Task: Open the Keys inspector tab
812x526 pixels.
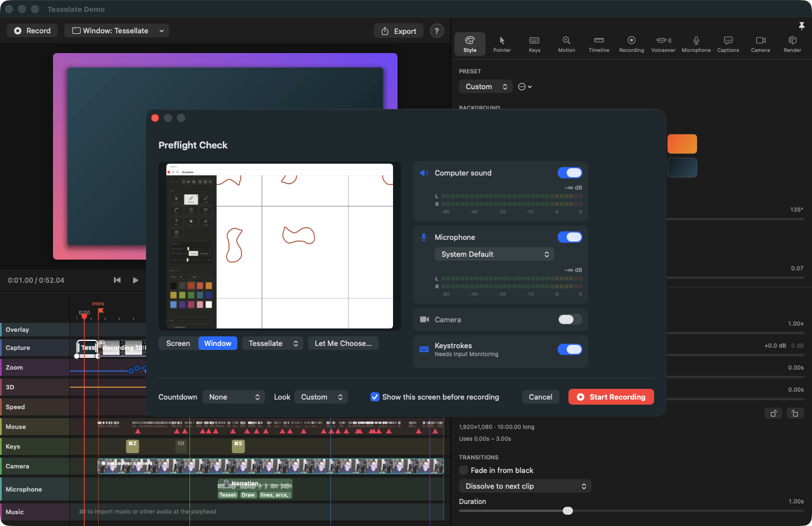Action: (535, 44)
